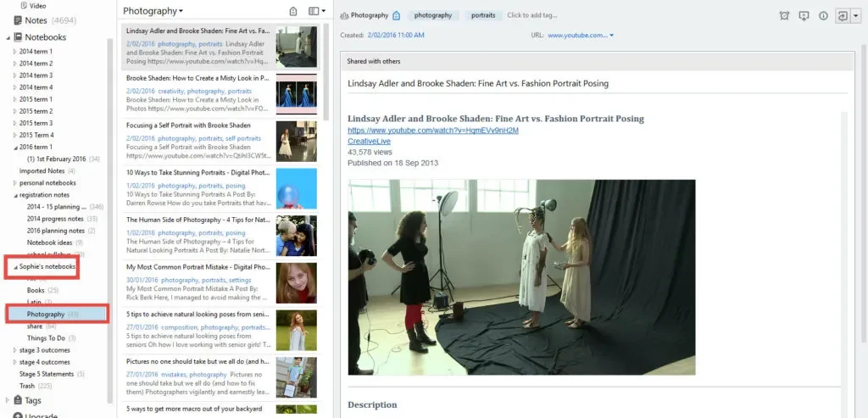Click the studio photo in the note
Viewport: 868px width, 418px height.
(x=521, y=277)
